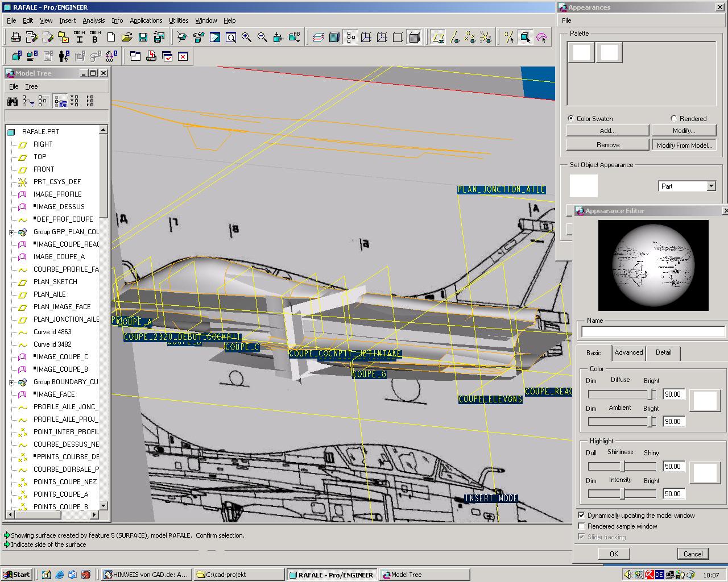This screenshot has width=728, height=582.
Task: Select the zoom window magnifier icon
Action: [230, 38]
